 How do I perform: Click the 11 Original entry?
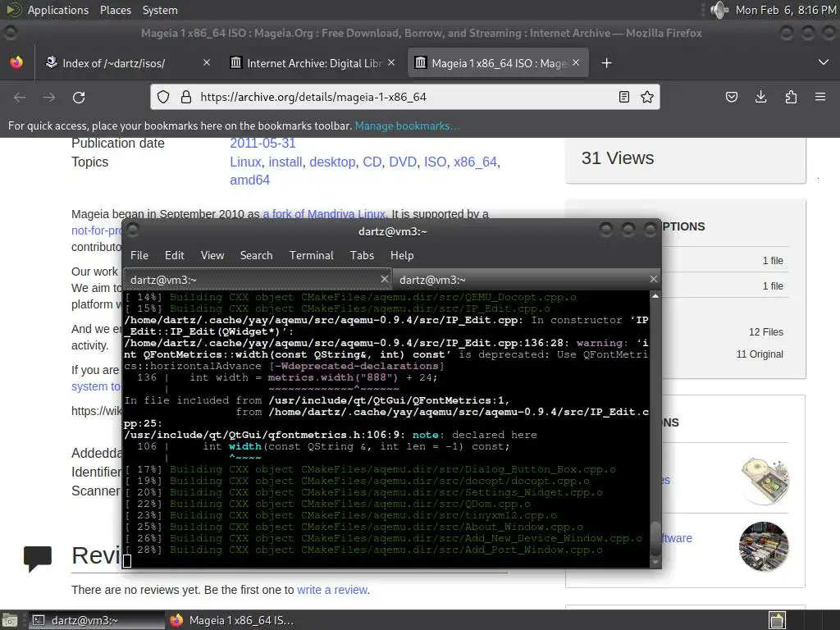pyautogui.click(x=760, y=354)
